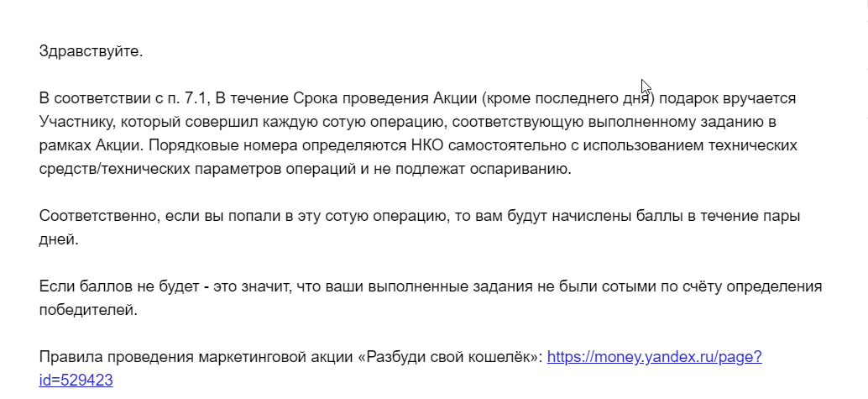Open the money.yandex.ru rules link

tap(654, 358)
